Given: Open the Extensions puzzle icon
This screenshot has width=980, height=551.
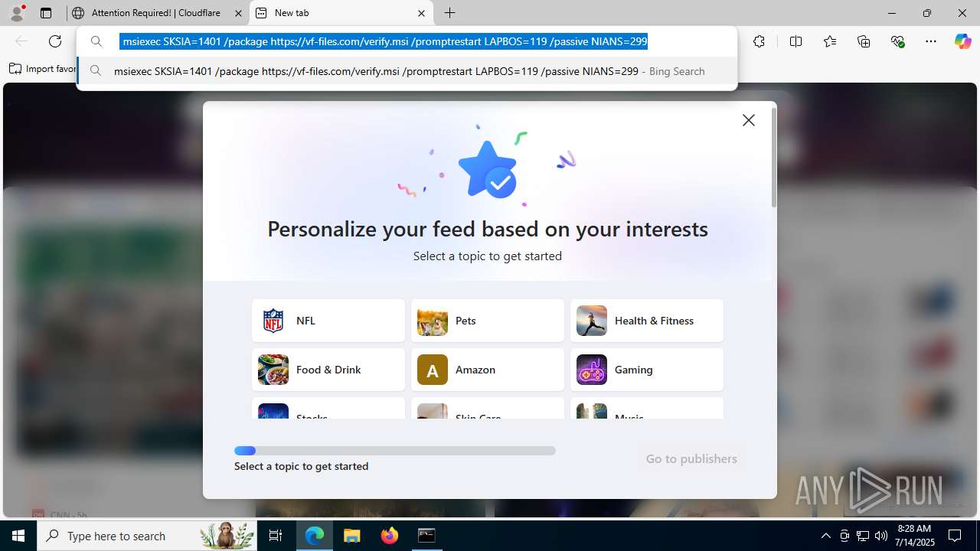Looking at the screenshot, I should [759, 41].
